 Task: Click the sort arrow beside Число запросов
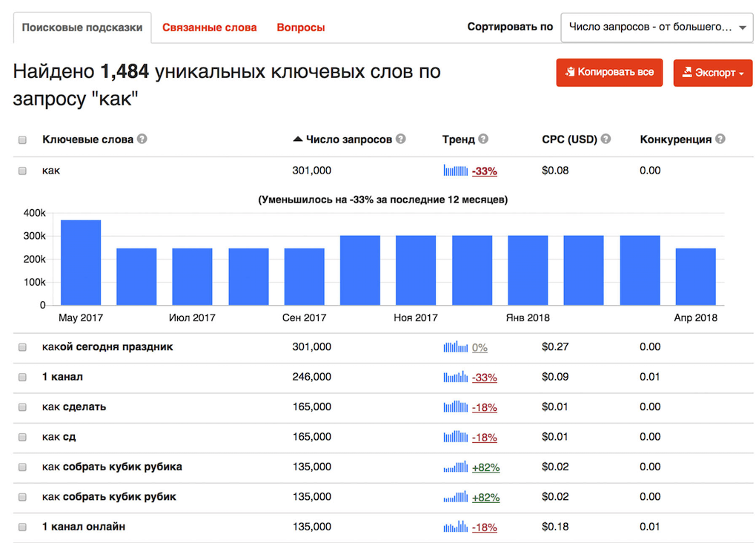(x=297, y=139)
